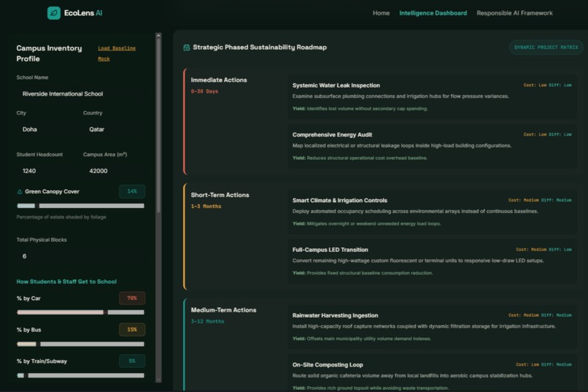This screenshot has width=588, height=392.
Task: Click the Medium-Term Actions phase heading
Action: (x=223, y=310)
